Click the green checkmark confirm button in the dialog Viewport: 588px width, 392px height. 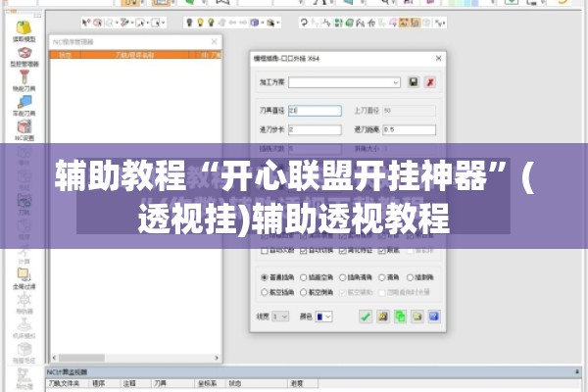[x=366, y=317]
